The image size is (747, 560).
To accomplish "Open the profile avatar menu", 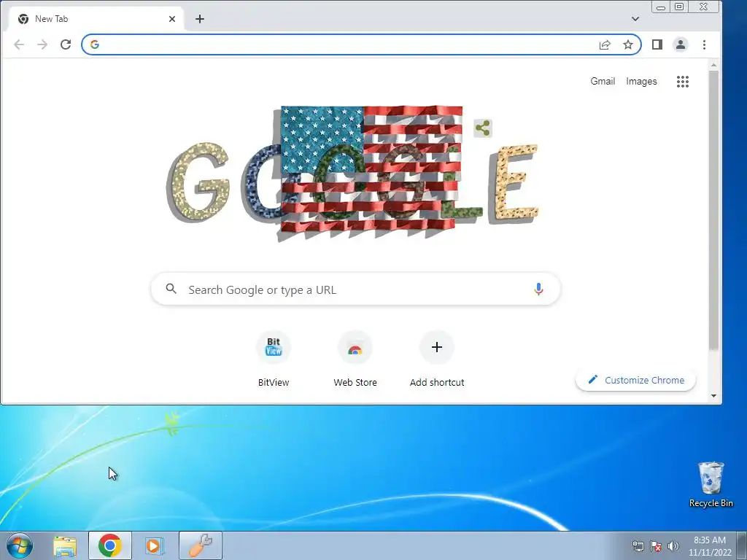I will [681, 44].
